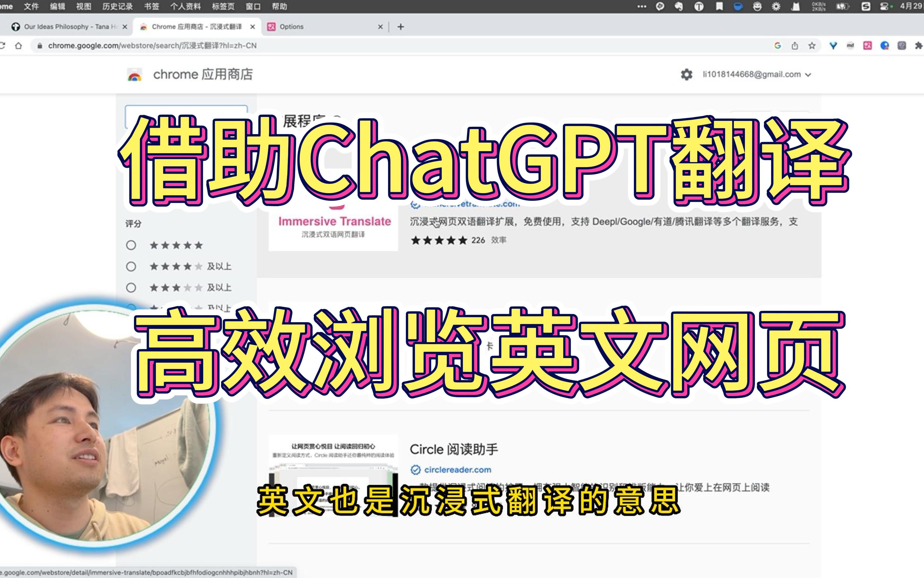Close the Chrome 应用商店 tab
924x578 pixels.
tap(252, 27)
